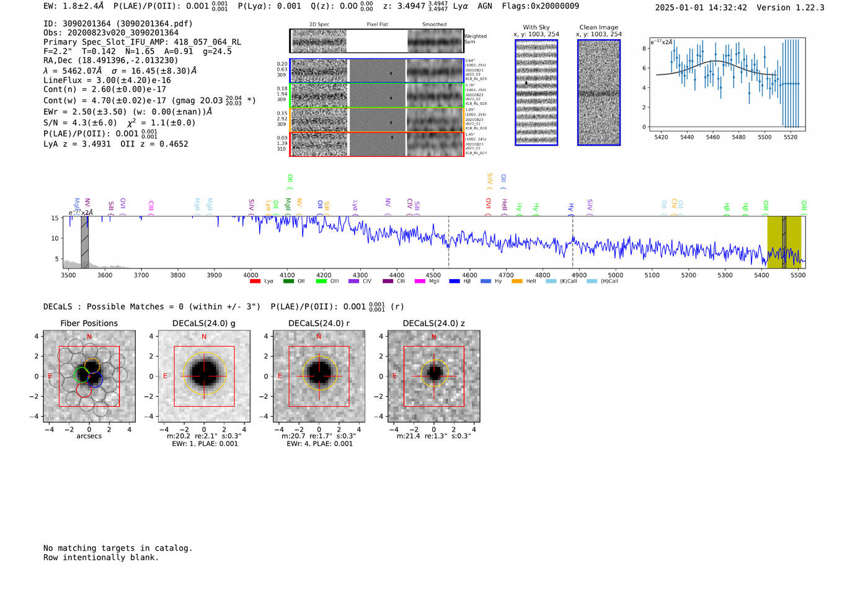The width and height of the screenshot is (868, 591).
Task: Open the DECaLS(24.0) z image
Action: click(434, 376)
